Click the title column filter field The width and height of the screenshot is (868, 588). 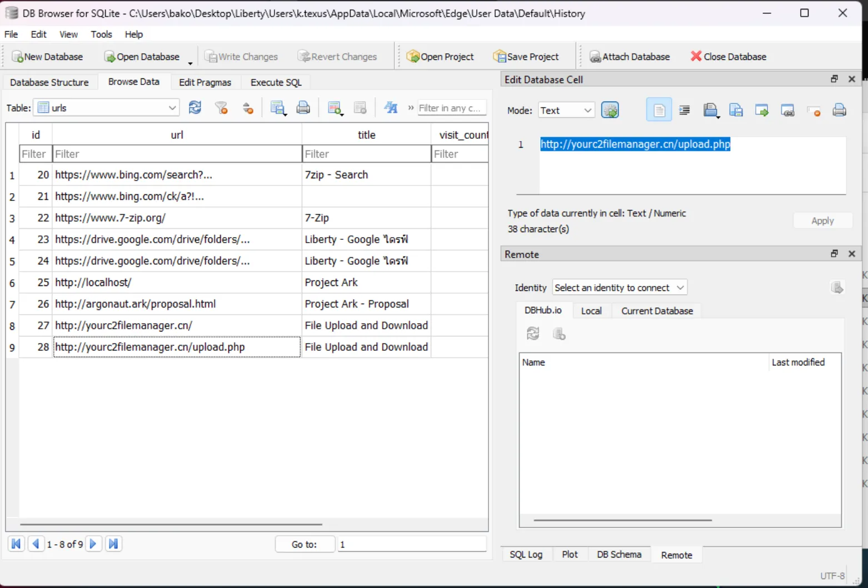coord(367,154)
